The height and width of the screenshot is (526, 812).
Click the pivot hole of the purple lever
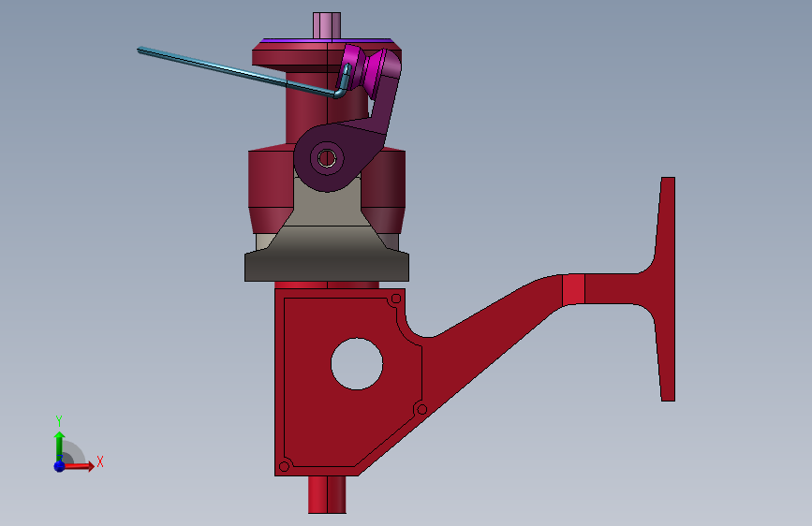click(327, 158)
